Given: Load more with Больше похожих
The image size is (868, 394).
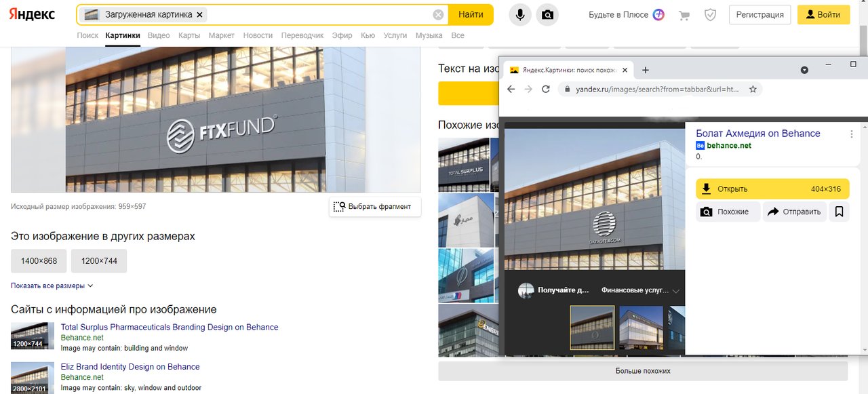Looking at the screenshot, I should (x=643, y=371).
